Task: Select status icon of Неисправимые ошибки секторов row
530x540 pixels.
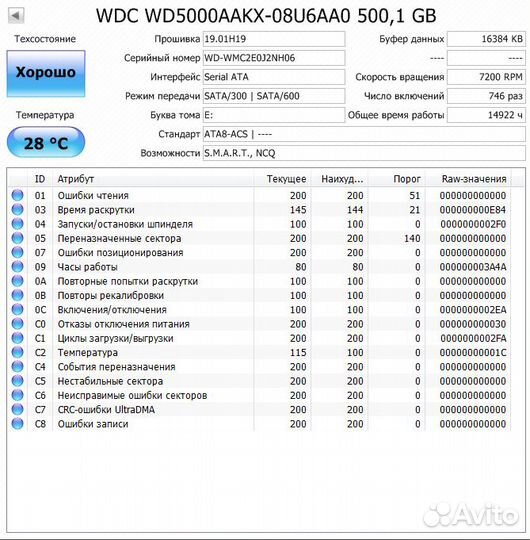Action: (18, 395)
